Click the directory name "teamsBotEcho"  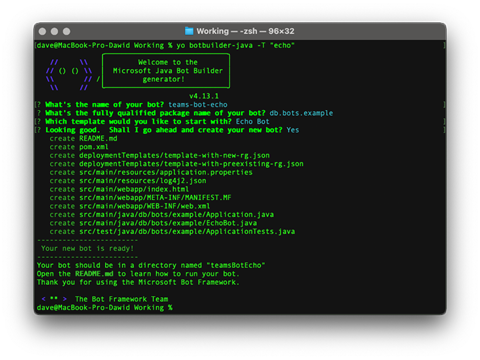click(236, 265)
